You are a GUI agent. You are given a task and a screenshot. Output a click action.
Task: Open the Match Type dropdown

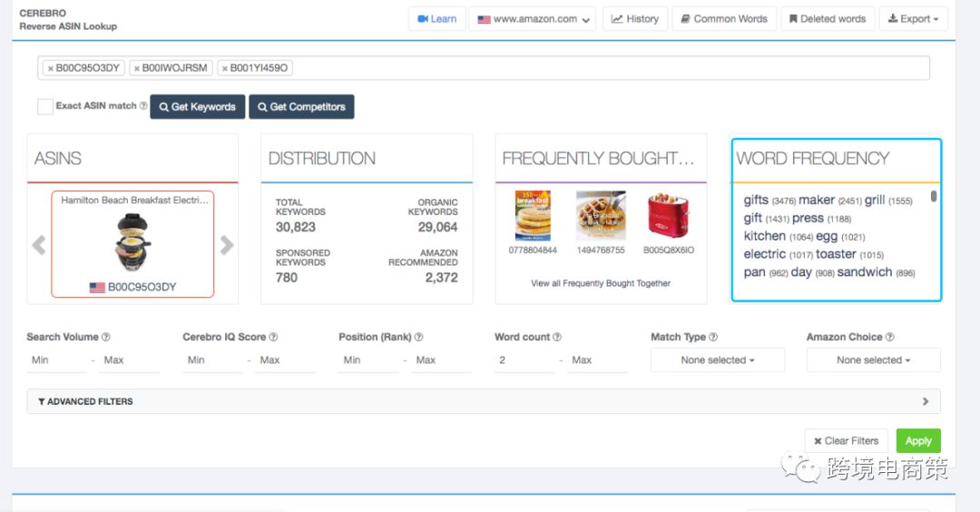pos(717,360)
